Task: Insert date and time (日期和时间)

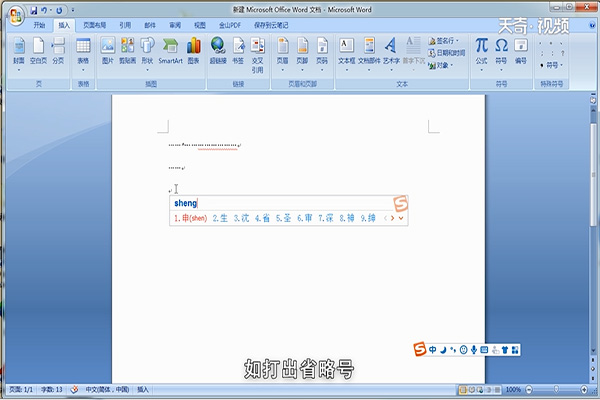Action: click(x=447, y=53)
